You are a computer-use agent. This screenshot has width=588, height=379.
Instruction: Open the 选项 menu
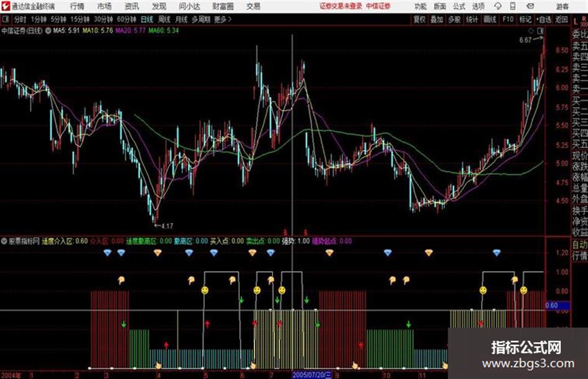[478, 6]
